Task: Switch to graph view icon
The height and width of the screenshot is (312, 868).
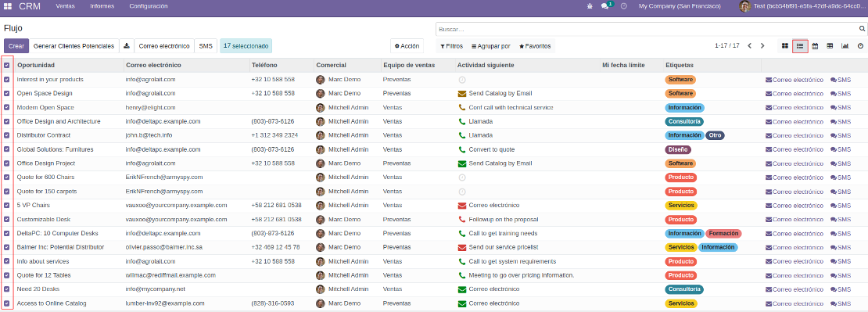Action: click(845, 46)
